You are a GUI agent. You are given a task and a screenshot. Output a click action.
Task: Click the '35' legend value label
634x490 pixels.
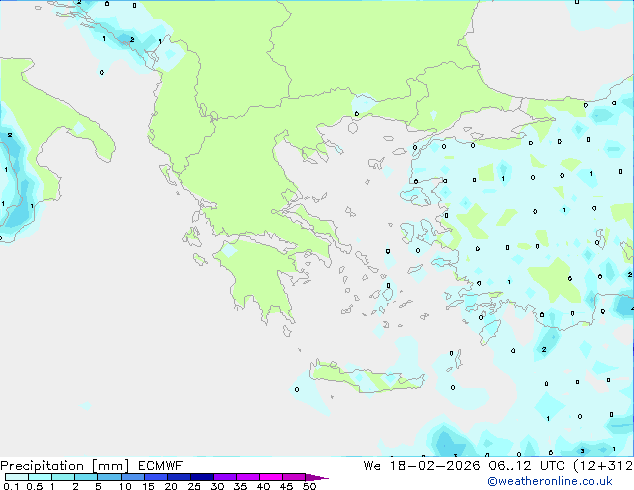tap(240, 486)
